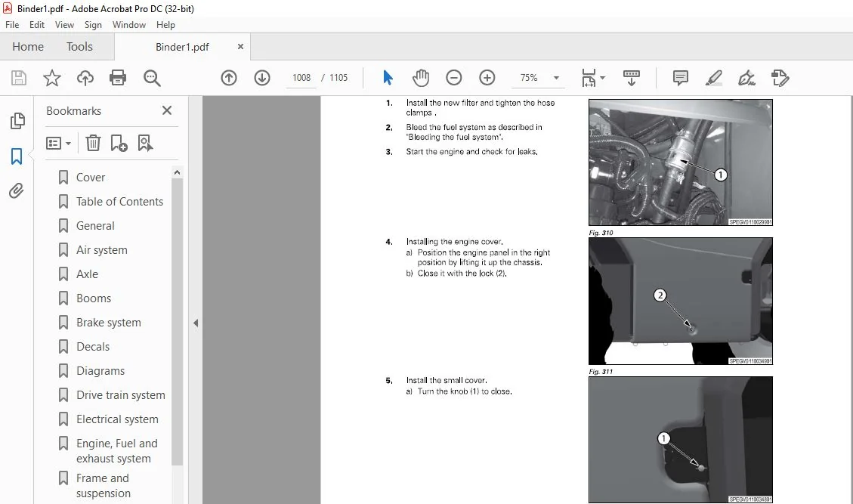
Task: Click the fuel filter photo Fig. 310
Action: tap(681, 162)
